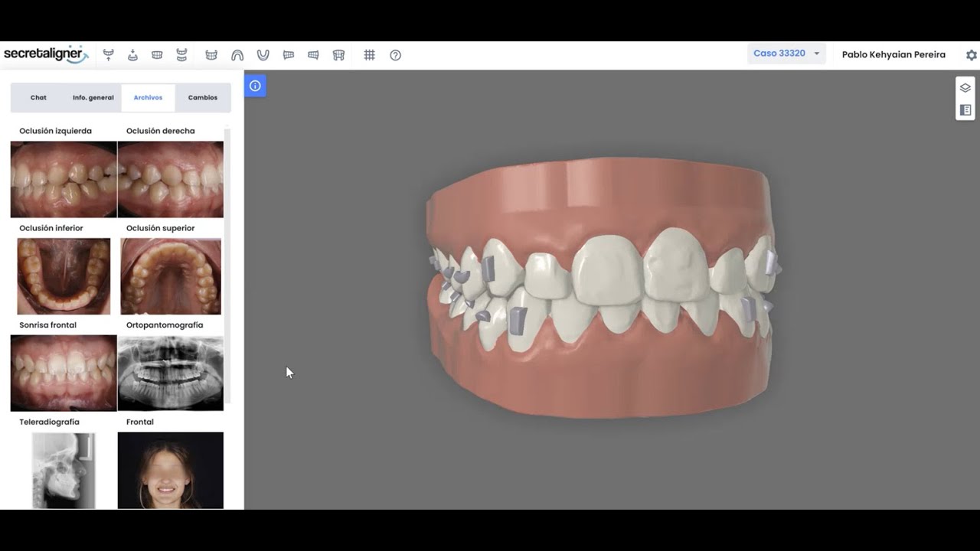980x551 pixels.
Task: Click the Frontal label
Action: coord(140,422)
